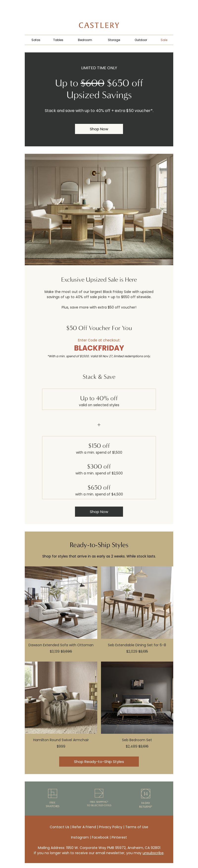Open the Seb Bedroom Set image
The image size is (198, 868).
point(137,697)
